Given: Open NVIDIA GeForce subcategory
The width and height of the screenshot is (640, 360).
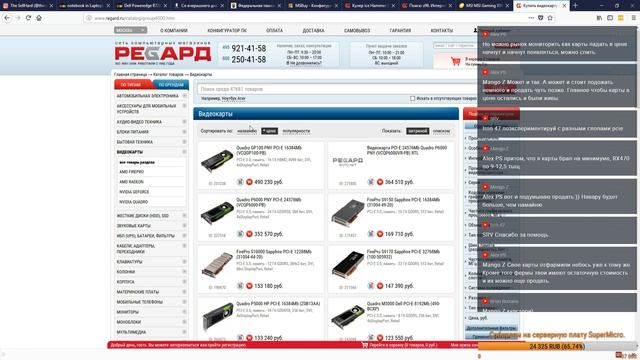Looking at the screenshot, I should pos(134,192).
